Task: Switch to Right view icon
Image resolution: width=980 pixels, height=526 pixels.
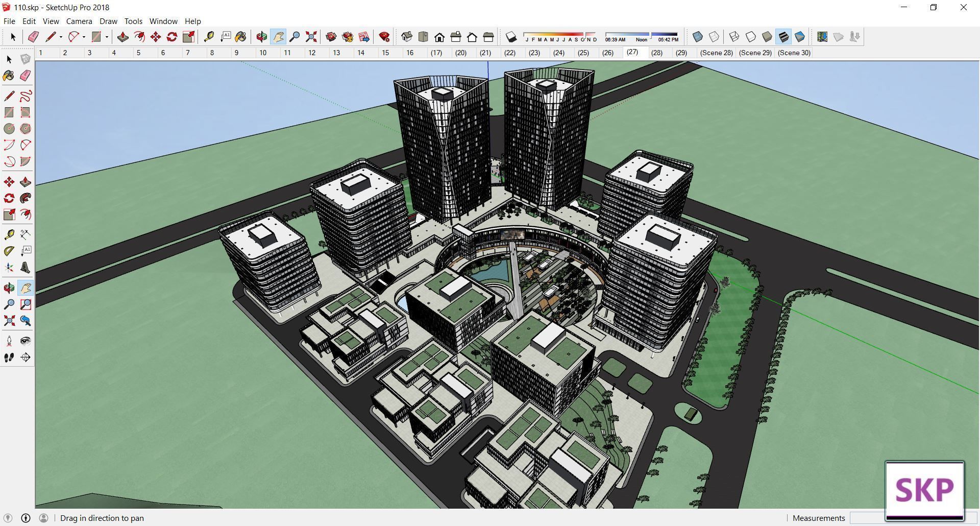Action: [456, 37]
